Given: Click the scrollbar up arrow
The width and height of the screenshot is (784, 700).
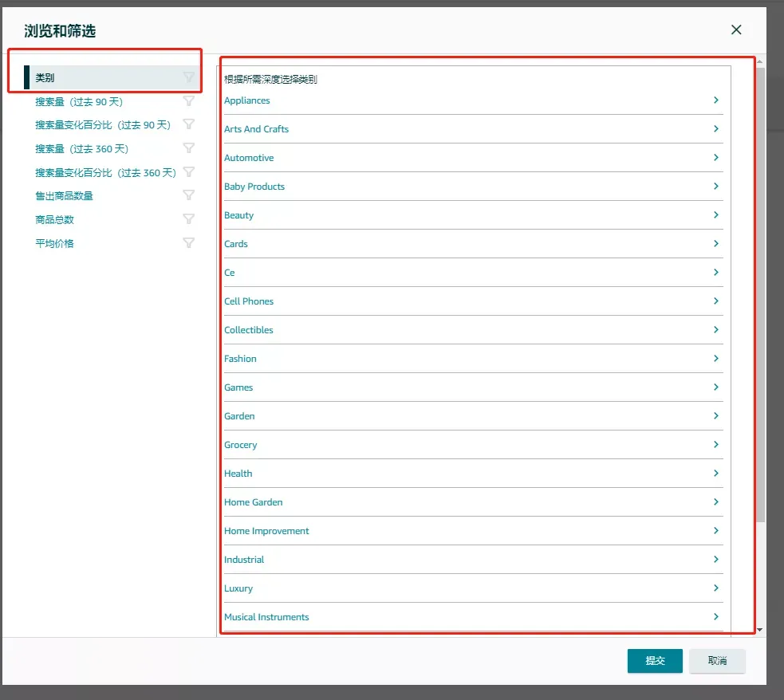Looking at the screenshot, I should click(759, 62).
